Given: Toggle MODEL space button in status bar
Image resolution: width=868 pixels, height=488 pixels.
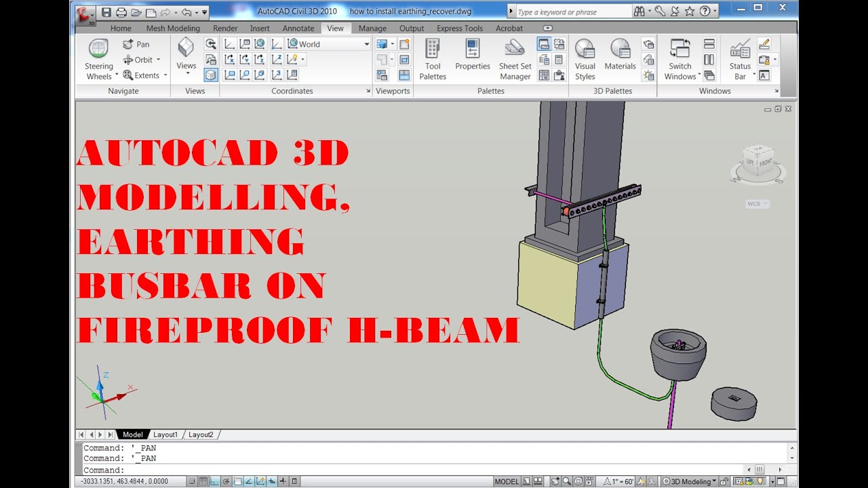Looking at the screenshot, I should (507, 481).
